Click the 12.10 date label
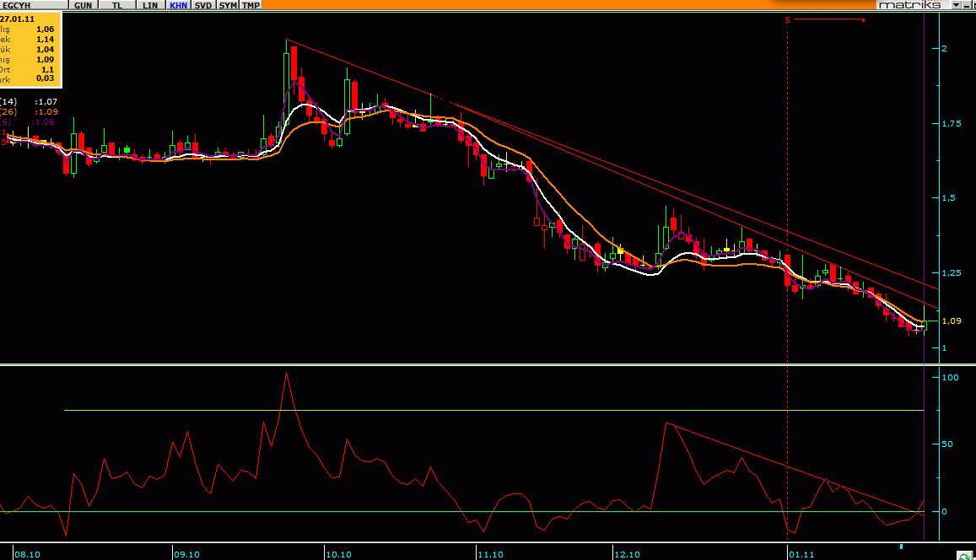976x560 pixels. coord(628,554)
